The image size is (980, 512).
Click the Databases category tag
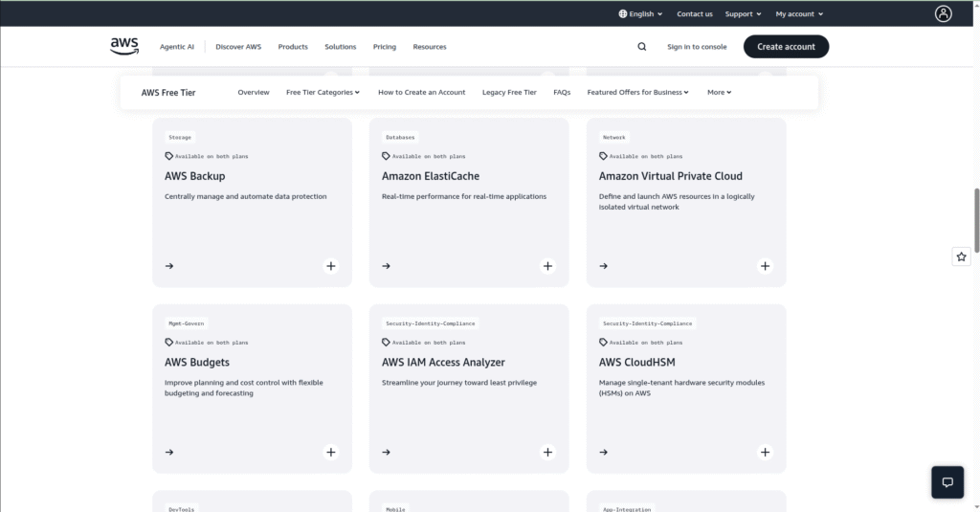click(x=400, y=137)
